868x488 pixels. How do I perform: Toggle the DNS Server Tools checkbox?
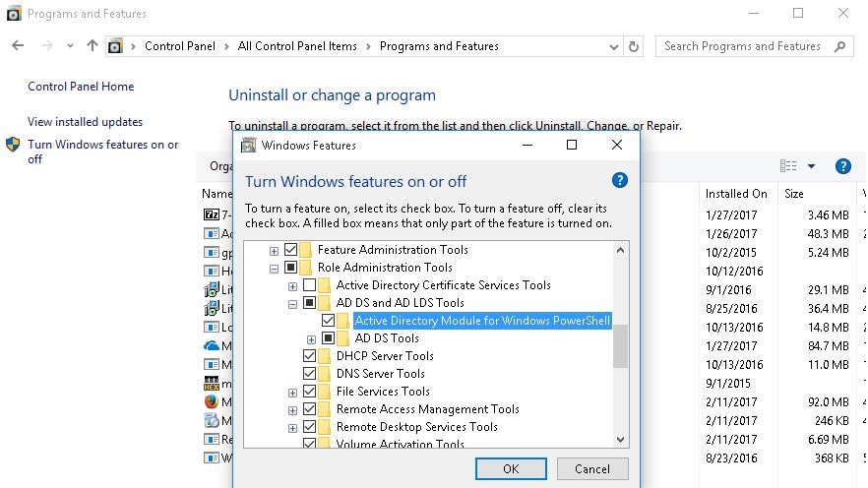(310, 374)
